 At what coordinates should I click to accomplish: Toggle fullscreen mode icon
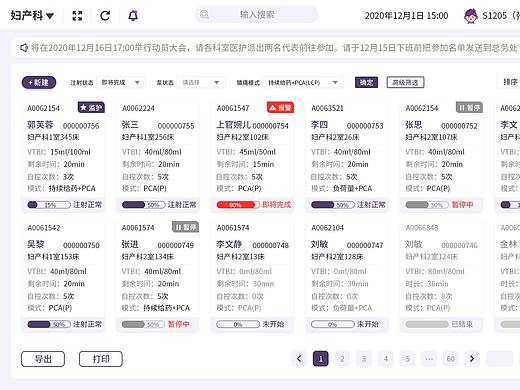(x=77, y=15)
